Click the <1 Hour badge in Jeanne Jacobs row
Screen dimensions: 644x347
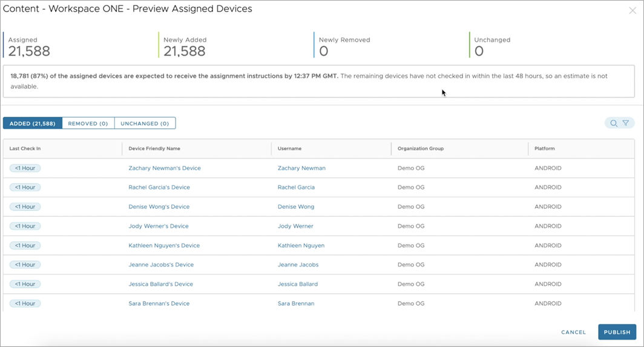coord(25,265)
